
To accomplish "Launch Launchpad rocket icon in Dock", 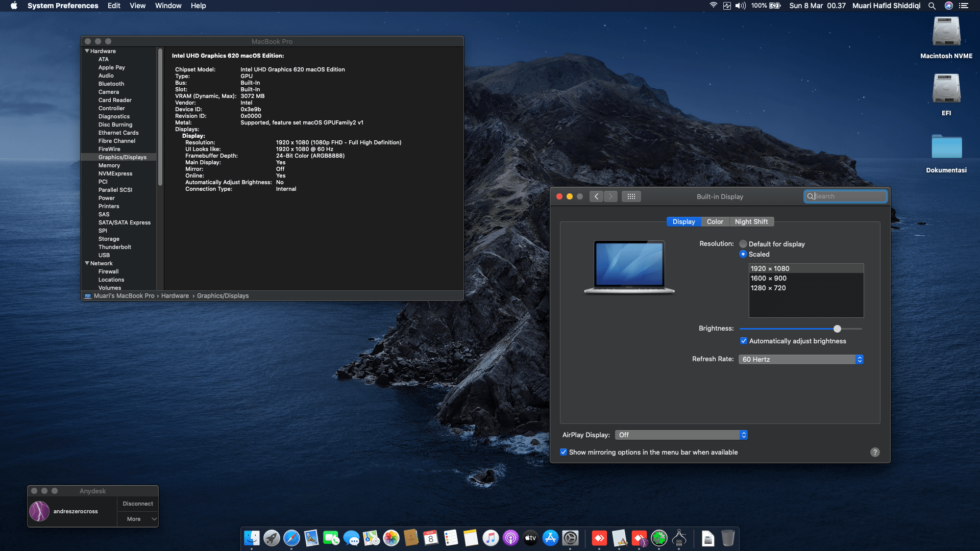I will (272, 538).
